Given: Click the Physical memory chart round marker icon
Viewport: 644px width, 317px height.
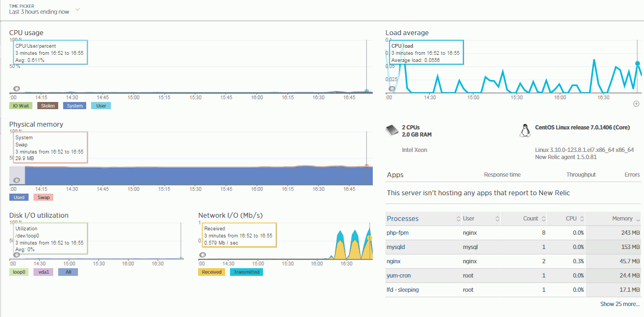Looking at the screenshot, I should click(16, 180).
